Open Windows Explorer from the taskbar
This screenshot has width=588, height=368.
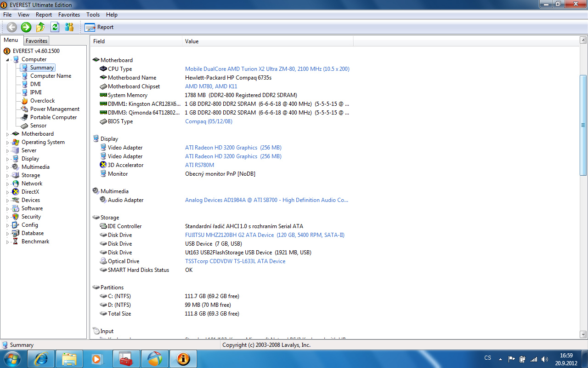coord(69,359)
